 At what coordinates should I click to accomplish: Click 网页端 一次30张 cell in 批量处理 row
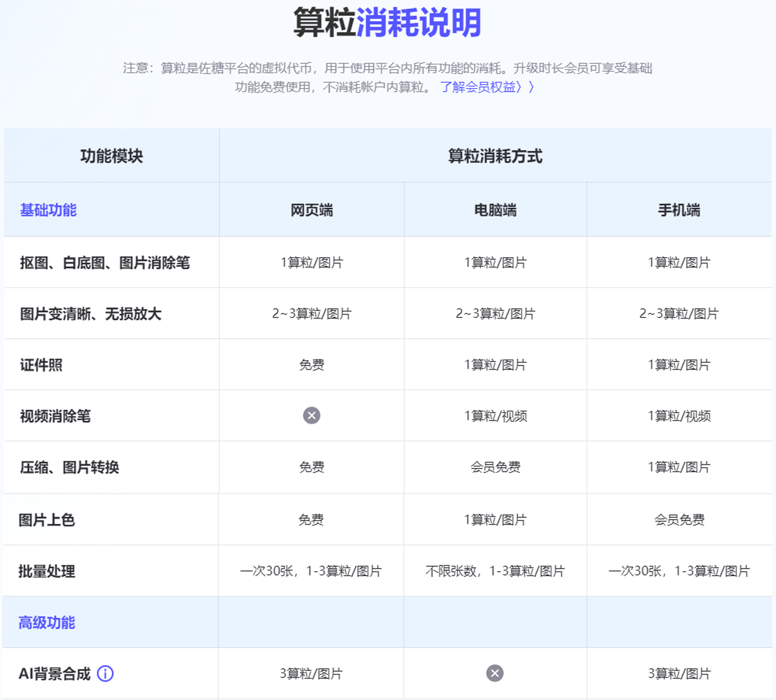311,571
